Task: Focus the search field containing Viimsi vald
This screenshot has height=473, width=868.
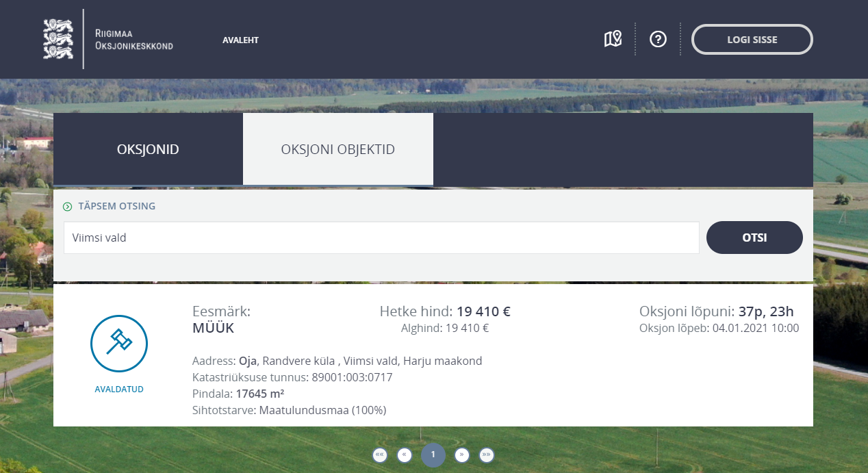Action: [382, 238]
